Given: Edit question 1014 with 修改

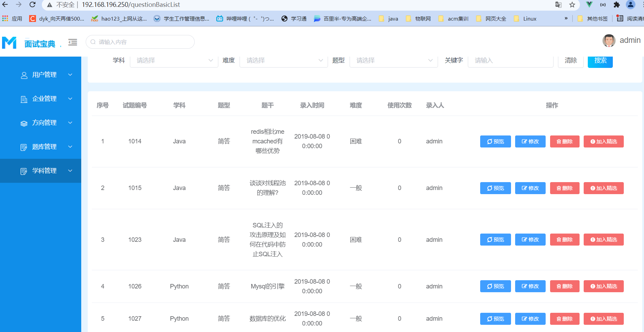Looking at the screenshot, I should pos(530,141).
